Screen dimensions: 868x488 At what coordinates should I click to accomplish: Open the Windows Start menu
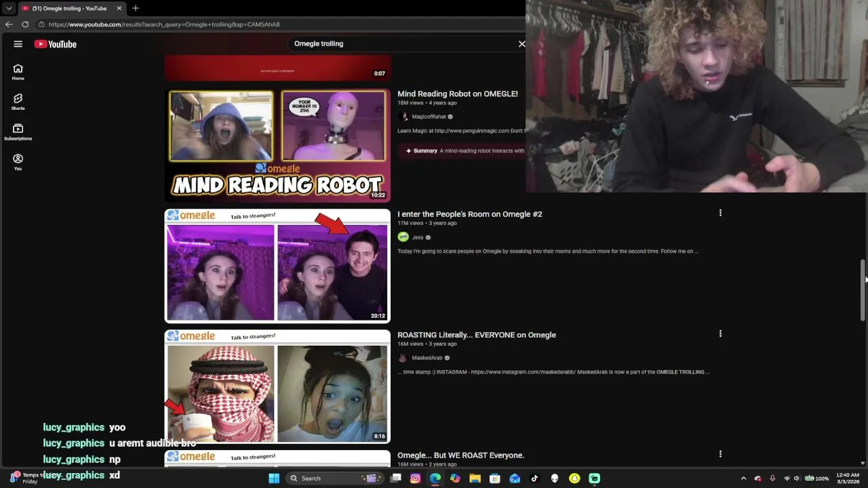[x=274, y=479]
